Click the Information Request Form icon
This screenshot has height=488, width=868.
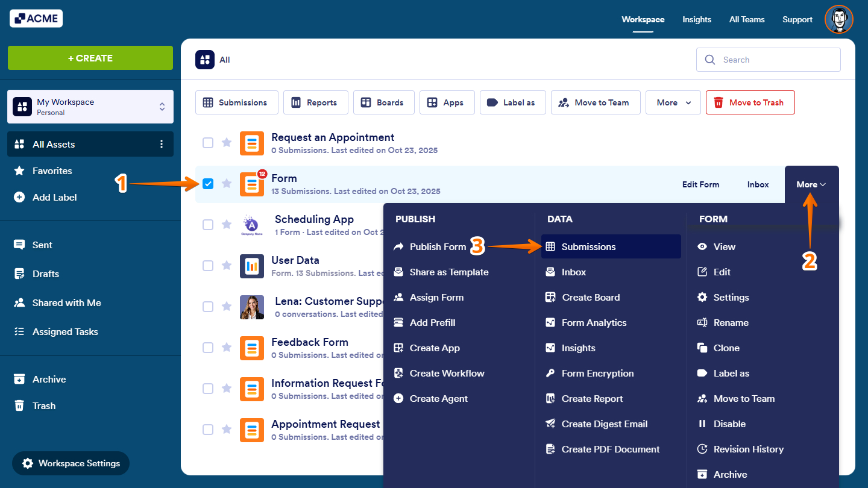pyautogui.click(x=252, y=389)
